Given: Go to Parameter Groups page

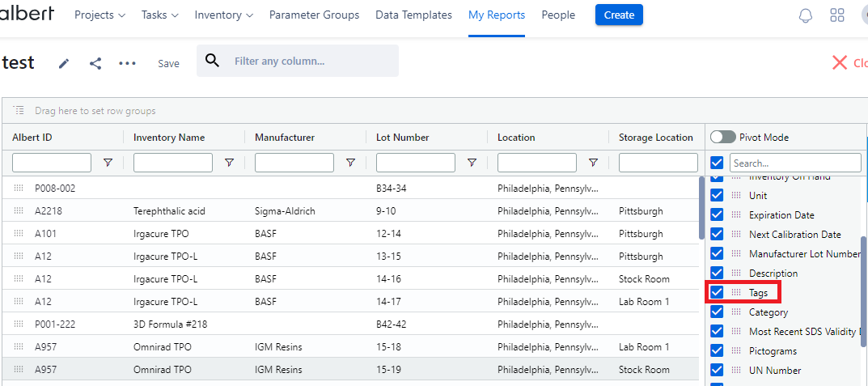Looking at the screenshot, I should (314, 15).
